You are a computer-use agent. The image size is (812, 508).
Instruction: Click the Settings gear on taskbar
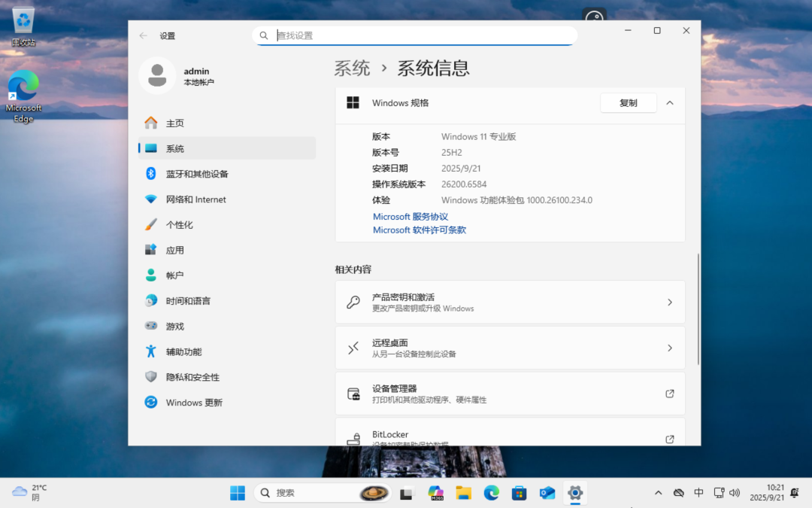575,493
